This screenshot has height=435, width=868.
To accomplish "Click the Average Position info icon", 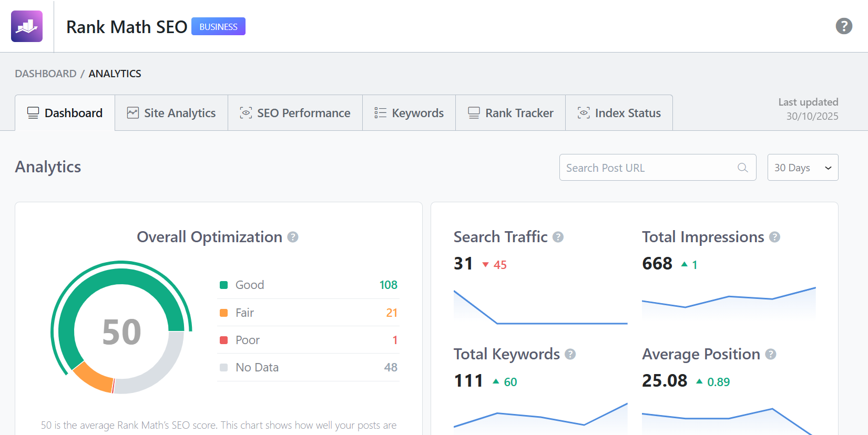I will pyautogui.click(x=770, y=355).
